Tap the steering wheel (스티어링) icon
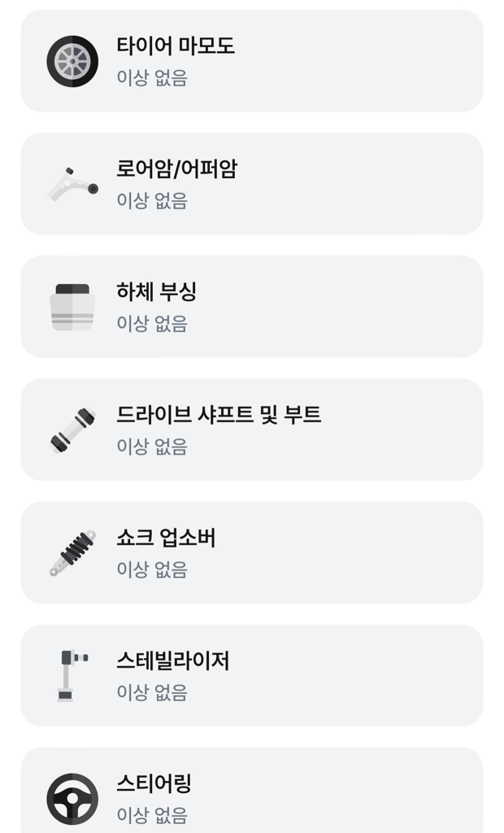The height and width of the screenshot is (833, 504). coord(72,798)
